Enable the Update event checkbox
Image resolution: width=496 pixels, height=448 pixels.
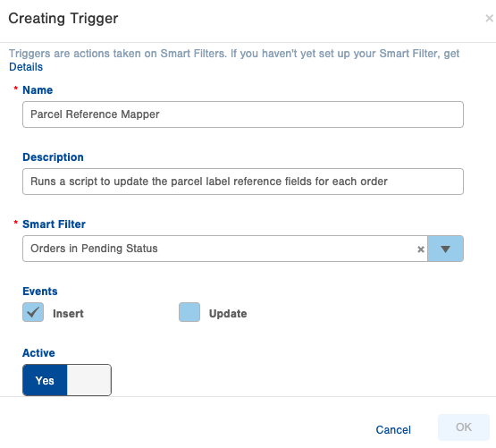189,312
